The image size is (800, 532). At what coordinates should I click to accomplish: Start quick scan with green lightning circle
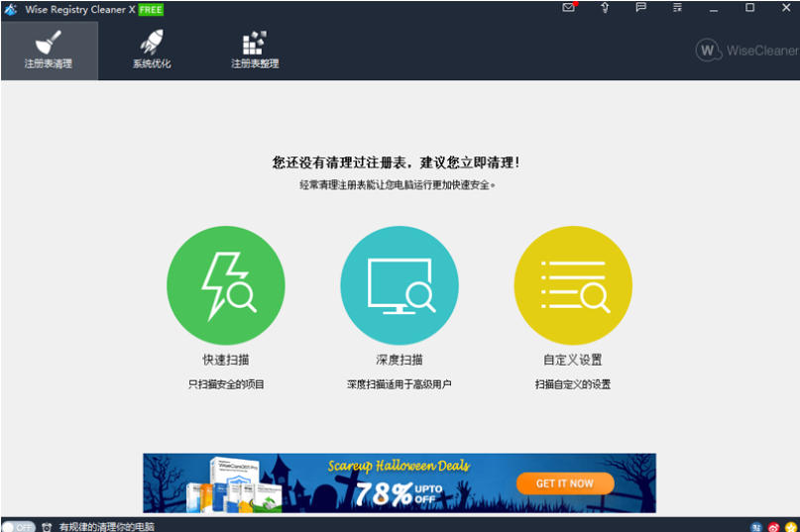pos(225,285)
